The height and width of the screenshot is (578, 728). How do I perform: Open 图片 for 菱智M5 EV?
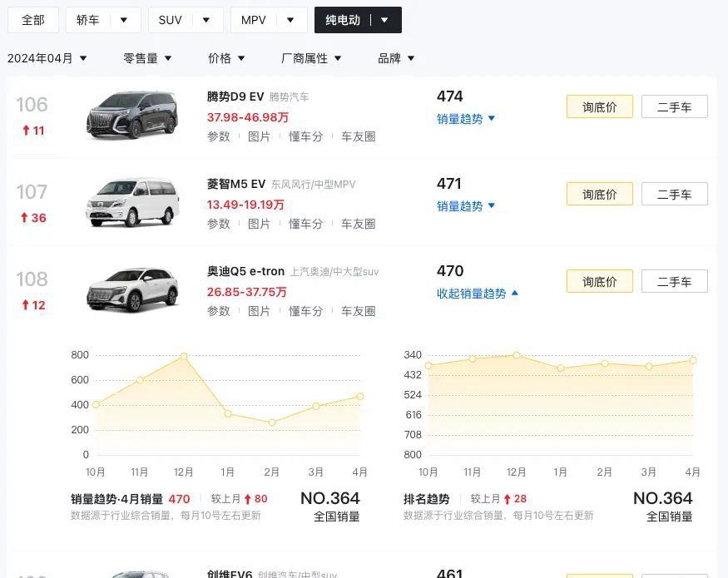coord(259,224)
